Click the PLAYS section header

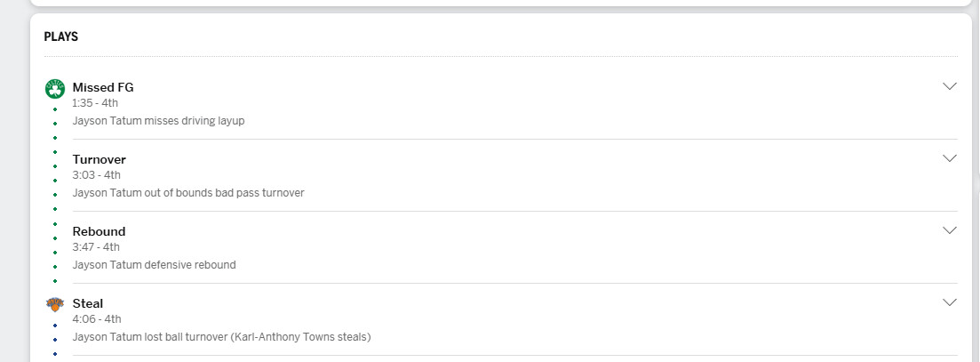(x=61, y=36)
